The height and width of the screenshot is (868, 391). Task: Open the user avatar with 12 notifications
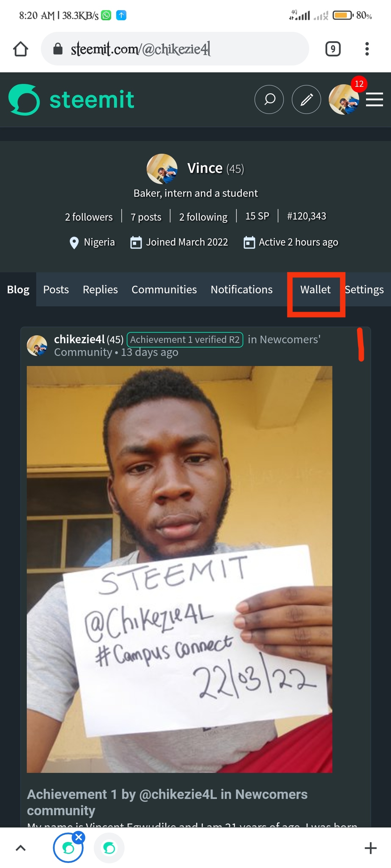coord(344,99)
